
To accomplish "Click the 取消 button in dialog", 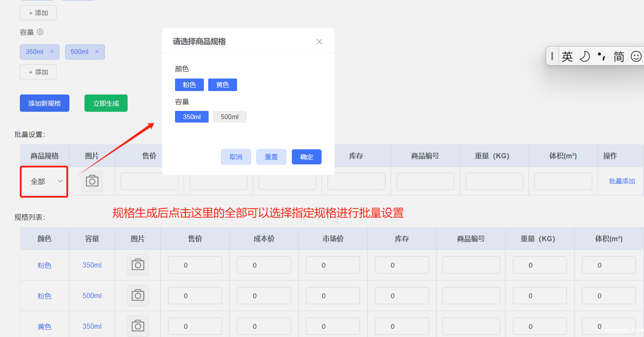I will coord(236,157).
